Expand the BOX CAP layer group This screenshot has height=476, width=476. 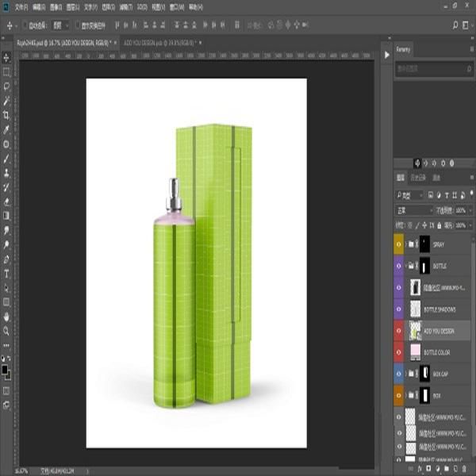(406, 374)
